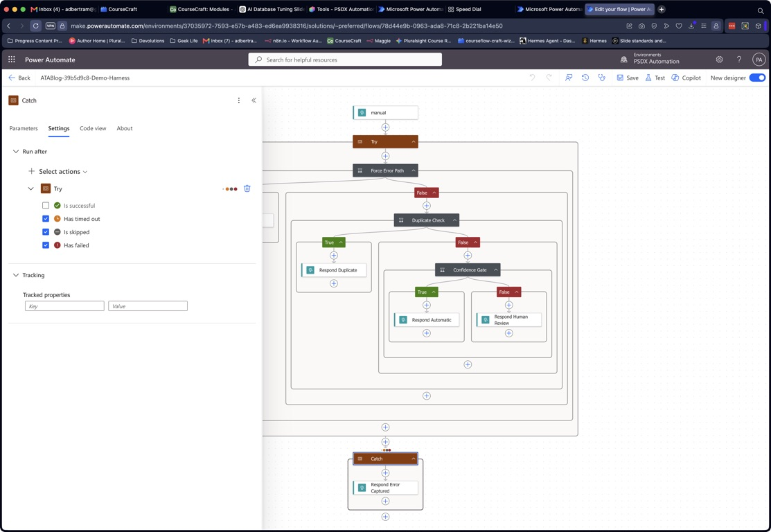The height and width of the screenshot is (532, 771).
Task: Open the app launcher waffle icon
Action: coord(12,60)
